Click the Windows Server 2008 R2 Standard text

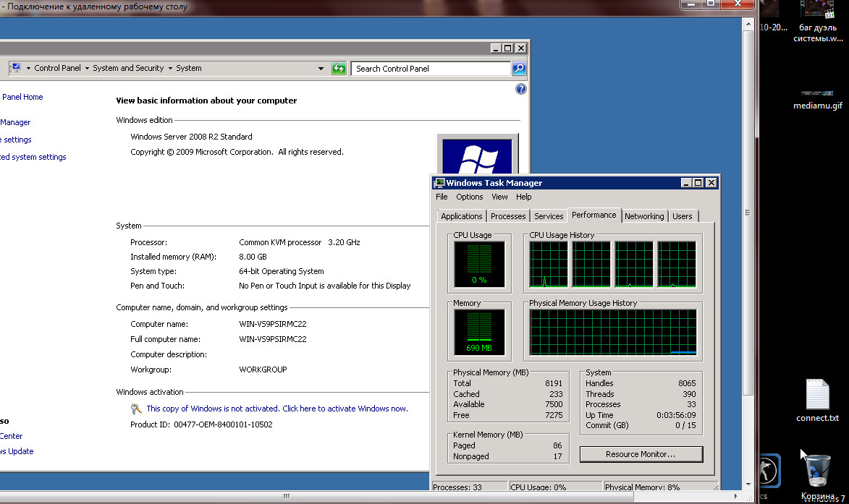191,137
